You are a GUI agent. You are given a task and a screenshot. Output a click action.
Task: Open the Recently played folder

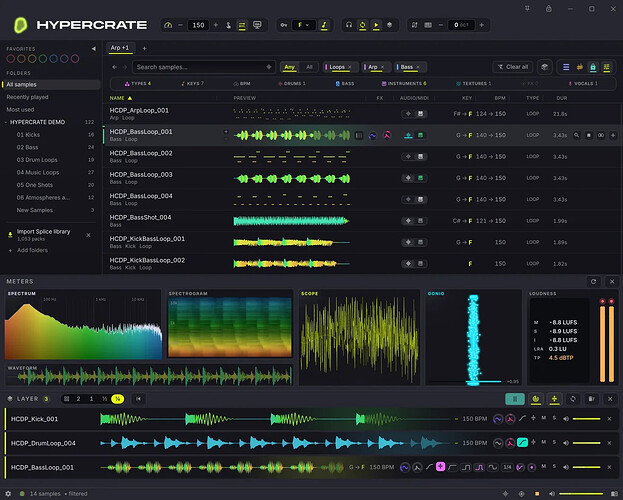click(x=27, y=97)
